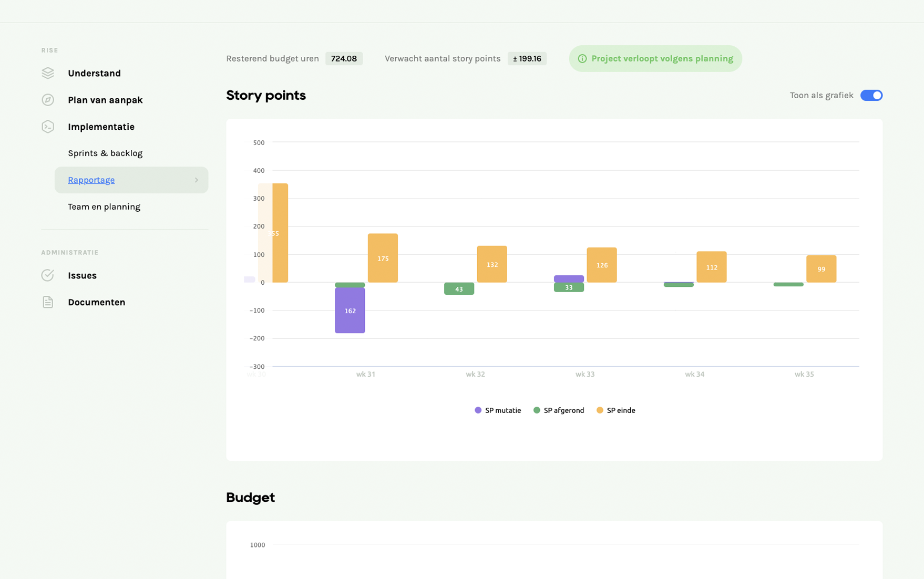Click the Understand layers icon
Screen dimensions: 924x579
(48, 73)
